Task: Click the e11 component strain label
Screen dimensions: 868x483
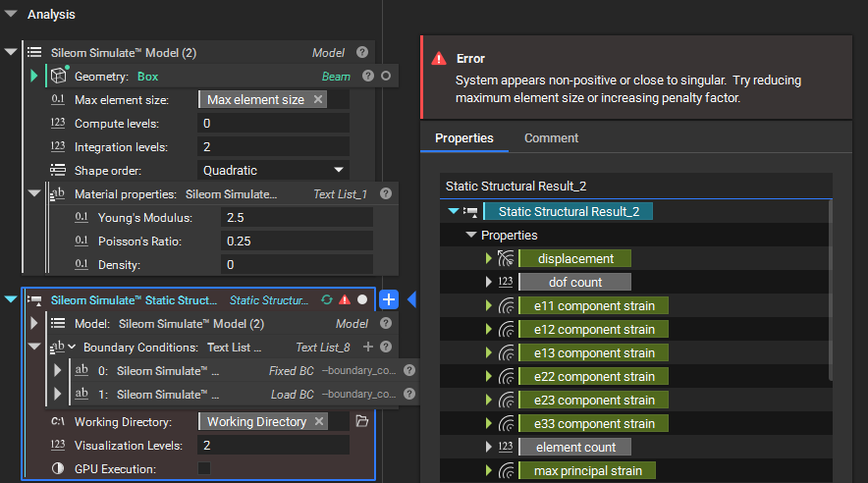Action: tap(593, 305)
